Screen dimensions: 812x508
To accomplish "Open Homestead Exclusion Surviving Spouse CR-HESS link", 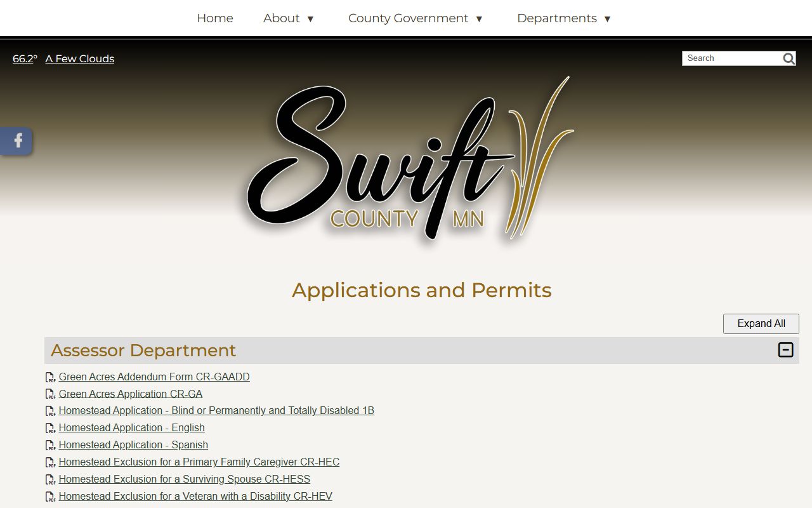I will point(185,479).
